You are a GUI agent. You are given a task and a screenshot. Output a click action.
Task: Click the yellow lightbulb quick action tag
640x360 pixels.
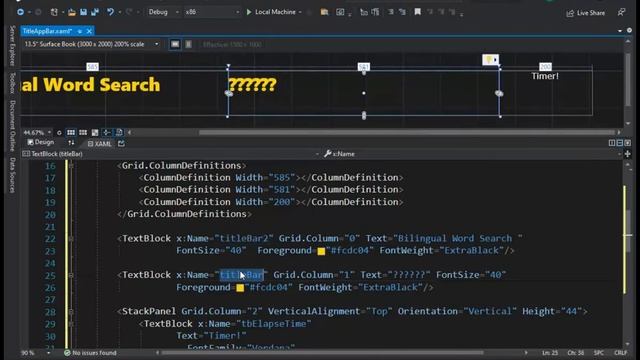coord(490,60)
